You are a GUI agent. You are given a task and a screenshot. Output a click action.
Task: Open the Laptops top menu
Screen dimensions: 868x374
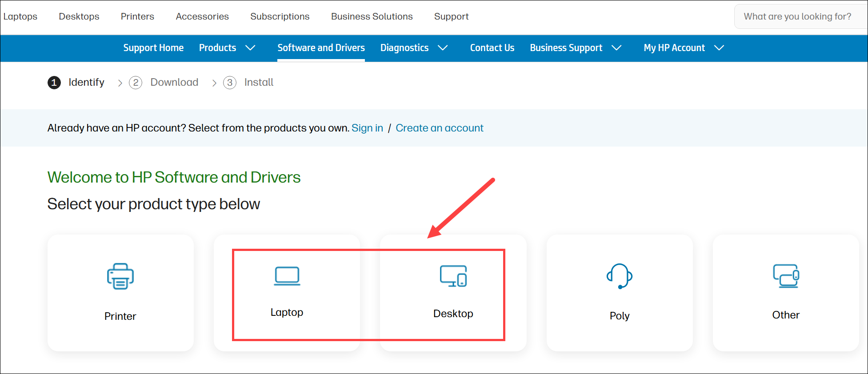tap(20, 16)
